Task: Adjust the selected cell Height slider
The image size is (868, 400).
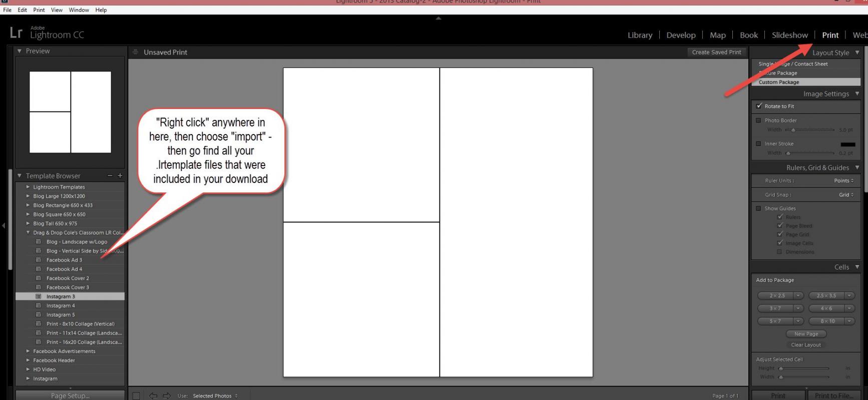Action: (781, 368)
